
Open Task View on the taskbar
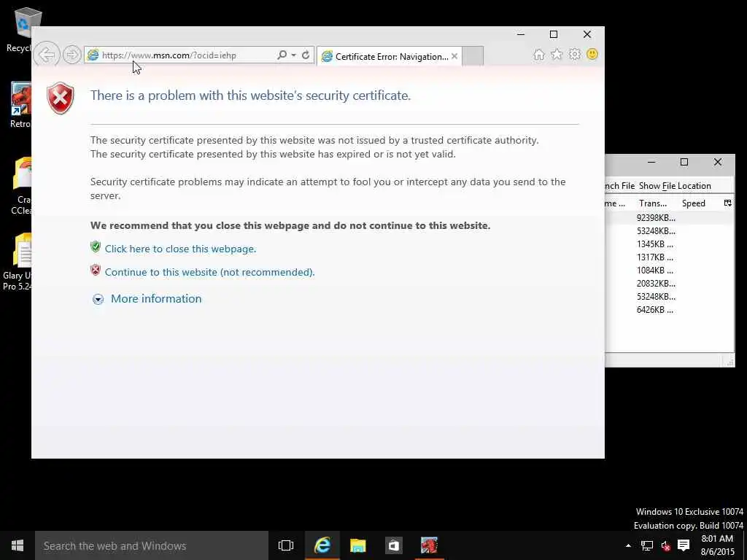click(x=286, y=545)
